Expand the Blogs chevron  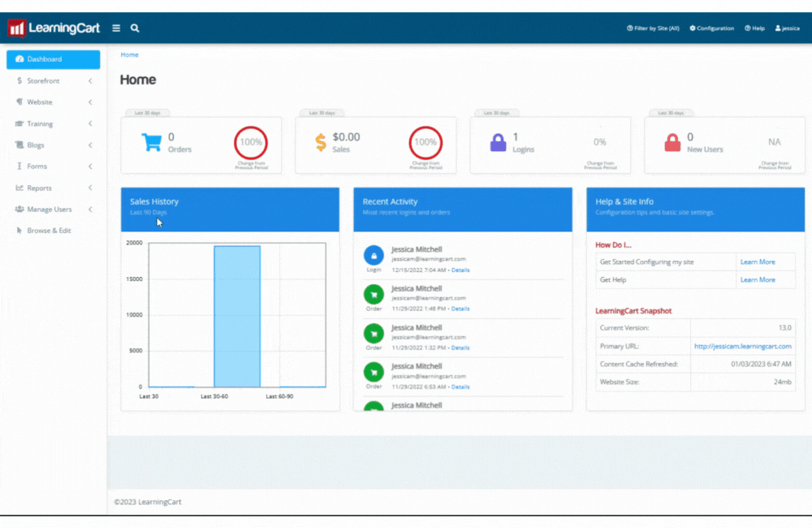pyautogui.click(x=90, y=145)
